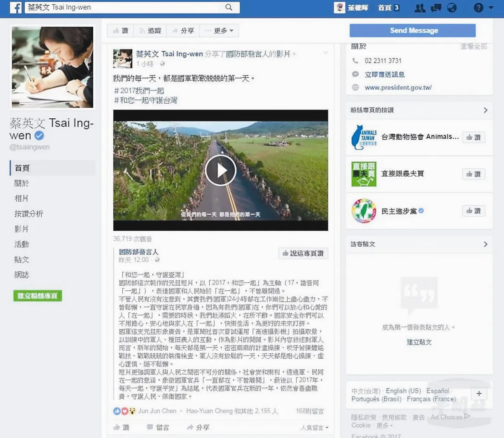Select 貼文 in left sidebar

coord(22,260)
